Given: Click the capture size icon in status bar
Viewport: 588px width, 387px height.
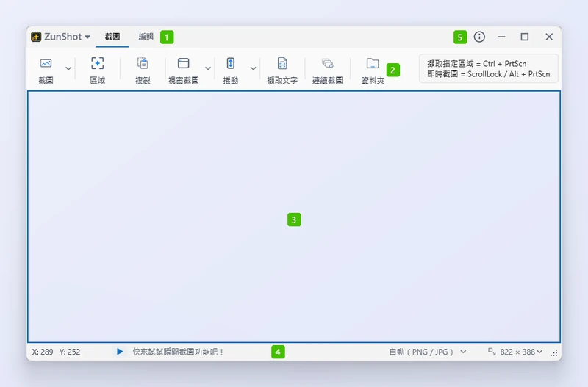Looking at the screenshot, I should click(x=492, y=352).
